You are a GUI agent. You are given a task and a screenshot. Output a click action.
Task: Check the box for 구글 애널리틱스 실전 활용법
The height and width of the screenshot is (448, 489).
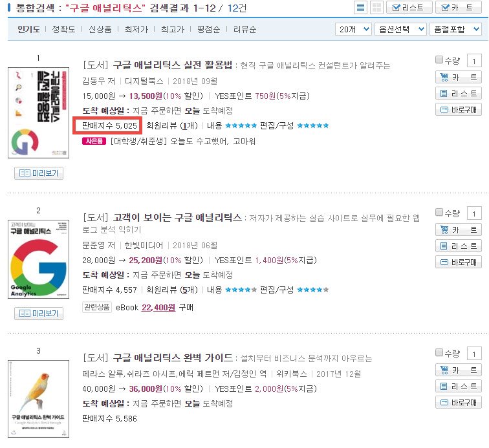[x=439, y=59]
